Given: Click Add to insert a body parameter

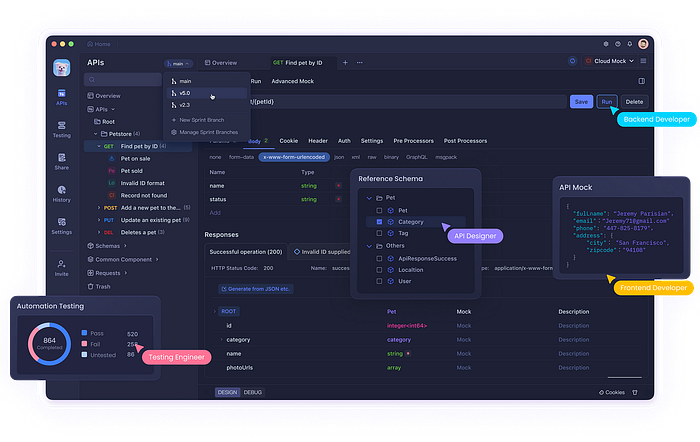Looking at the screenshot, I should pyautogui.click(x=215, y=213).
